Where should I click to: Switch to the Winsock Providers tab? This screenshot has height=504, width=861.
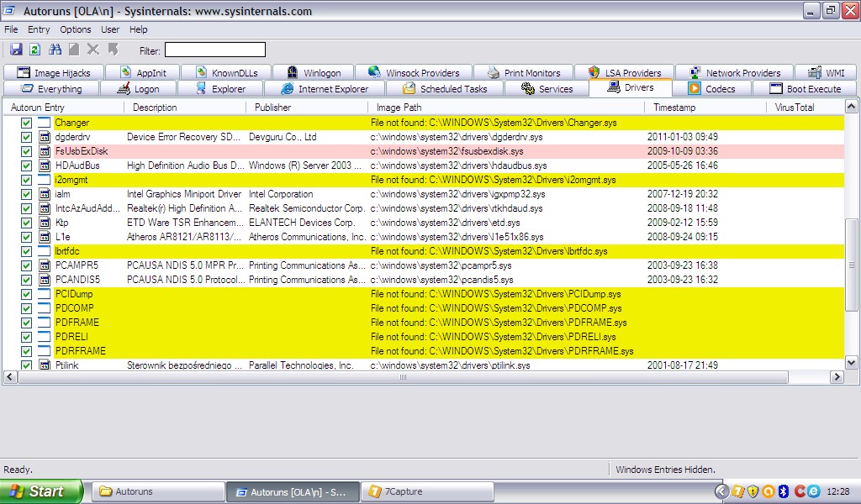point(414,73)
